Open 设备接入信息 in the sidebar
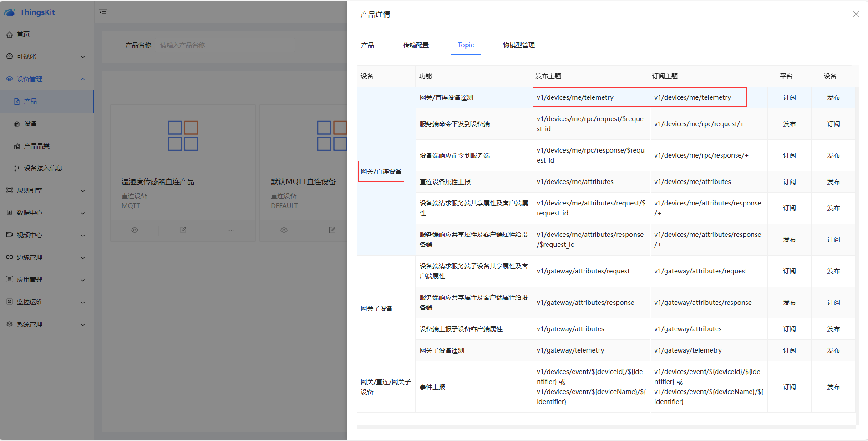Screen dimensions: 868x441 click(43, 168)
